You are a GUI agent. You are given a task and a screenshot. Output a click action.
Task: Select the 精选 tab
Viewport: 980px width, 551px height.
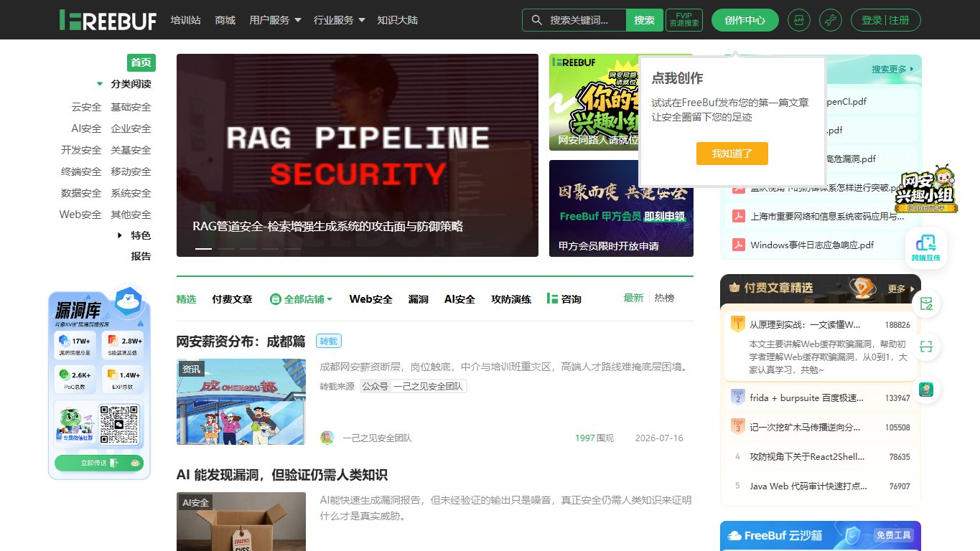tap(187, 299)
